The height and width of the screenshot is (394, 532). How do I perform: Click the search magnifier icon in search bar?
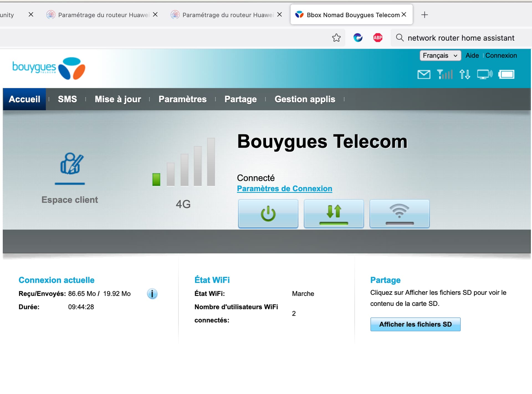[400, 38]
